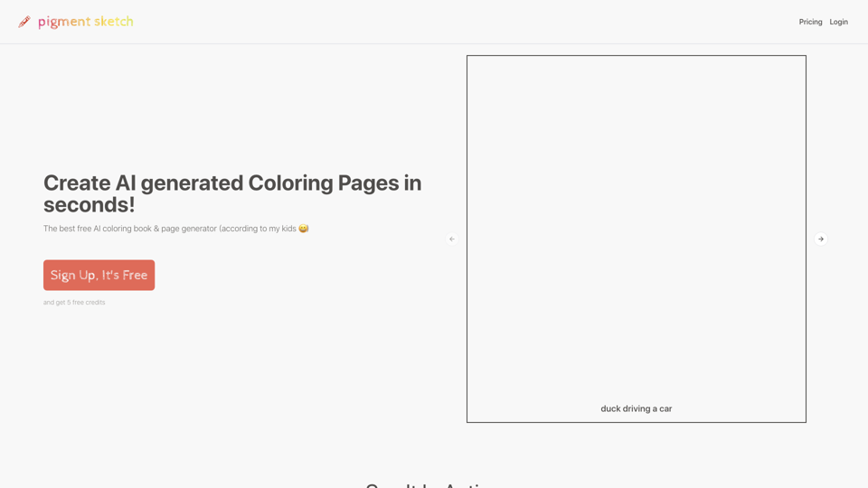The image size is (868, 488).
Task: Advance carousel with next arrow
Action: (x=821, y=239)
